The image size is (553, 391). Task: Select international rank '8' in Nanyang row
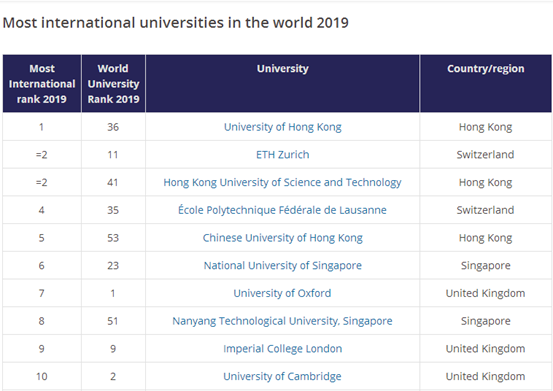tap(42, 321)
